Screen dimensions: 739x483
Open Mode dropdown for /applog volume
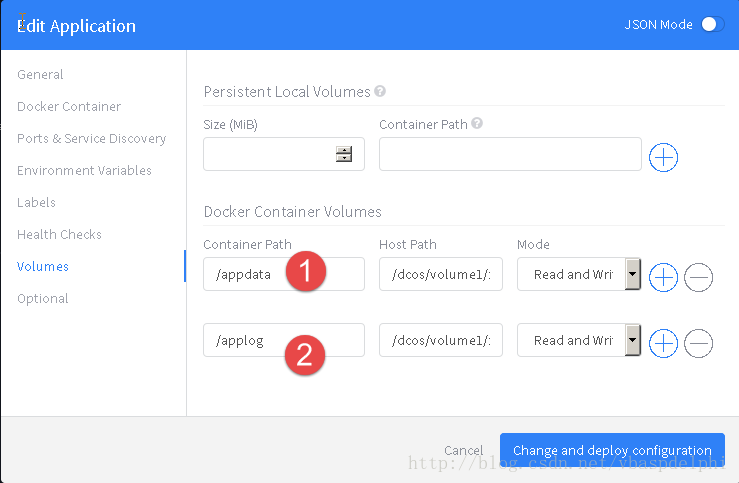579,340
